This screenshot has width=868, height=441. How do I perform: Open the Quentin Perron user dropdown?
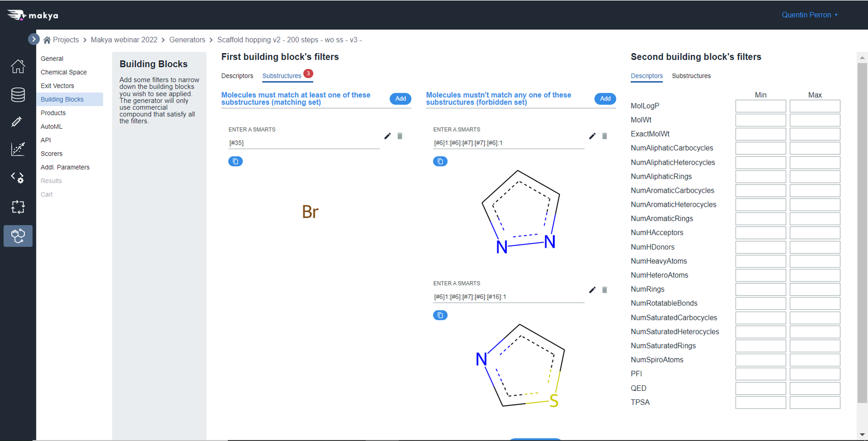(x=809, y=15)
